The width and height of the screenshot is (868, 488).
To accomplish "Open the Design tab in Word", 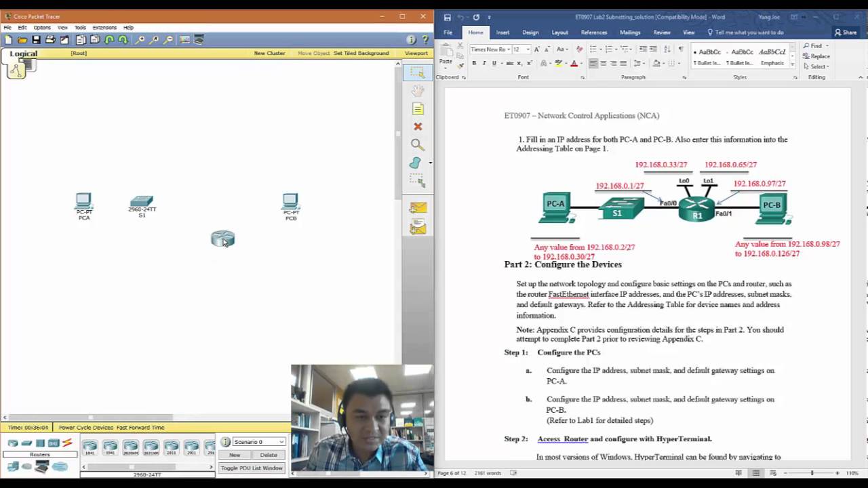I will [x=530, y=33].
